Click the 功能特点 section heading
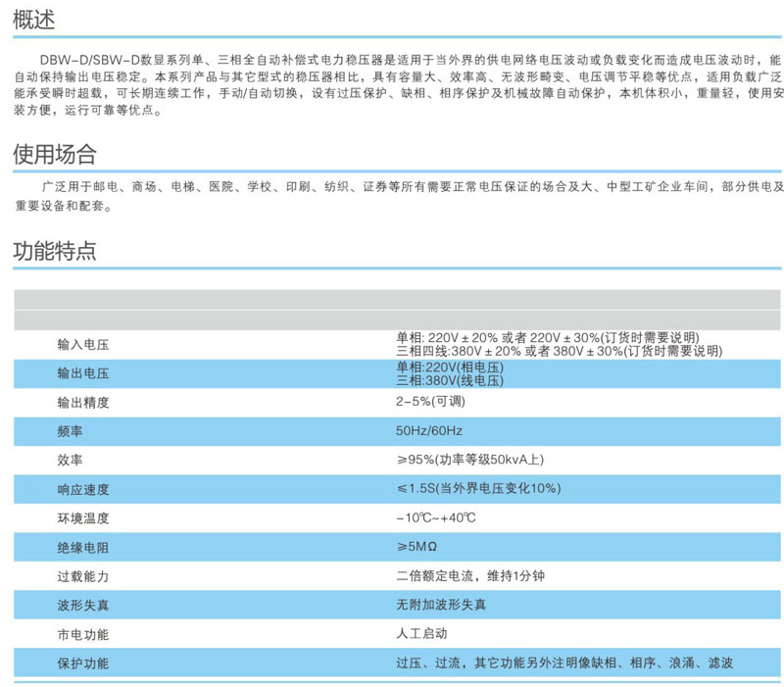 coord(54,250)
